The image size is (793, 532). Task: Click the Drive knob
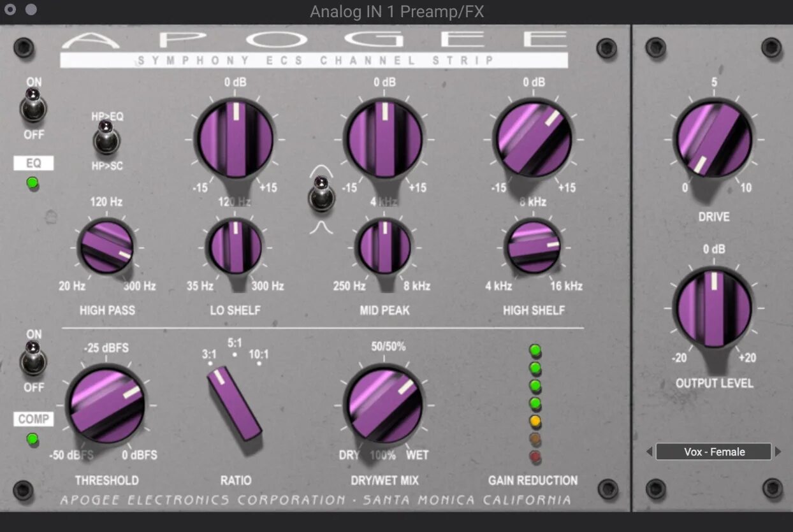click(x=714, y=140)
